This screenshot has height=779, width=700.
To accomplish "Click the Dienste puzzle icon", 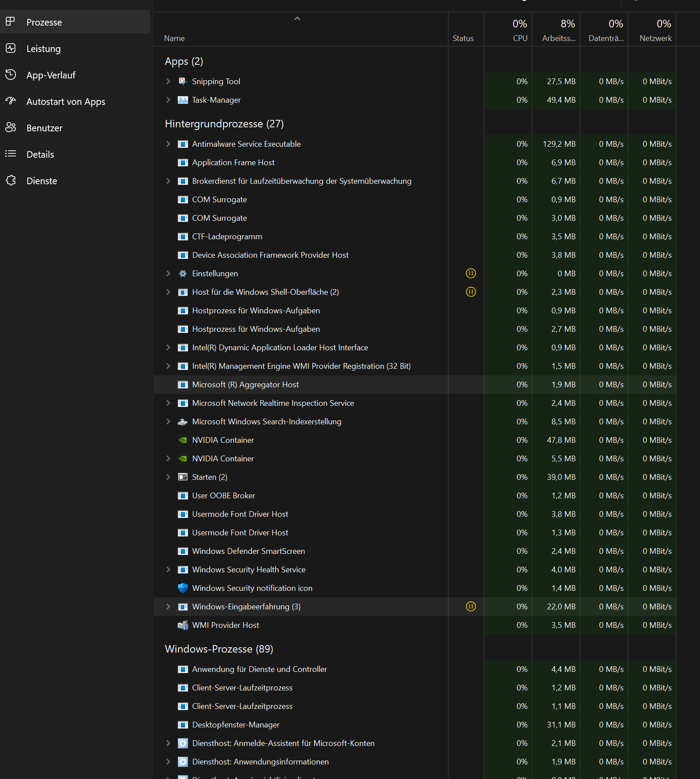I will (x=11, y=180).
